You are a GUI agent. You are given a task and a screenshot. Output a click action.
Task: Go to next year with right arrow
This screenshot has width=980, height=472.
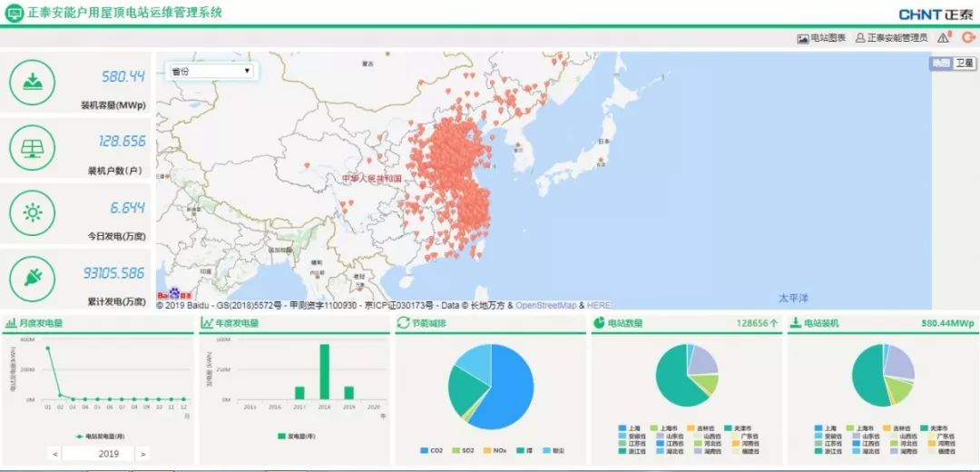pos(142,454)
